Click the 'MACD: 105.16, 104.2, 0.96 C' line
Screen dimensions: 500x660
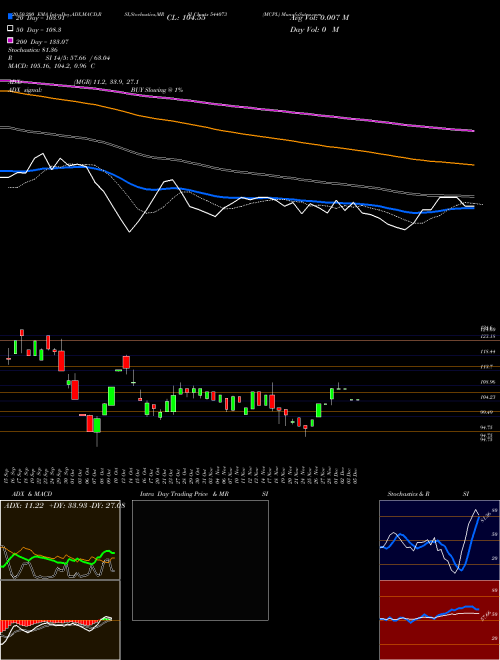coord(51,66)
